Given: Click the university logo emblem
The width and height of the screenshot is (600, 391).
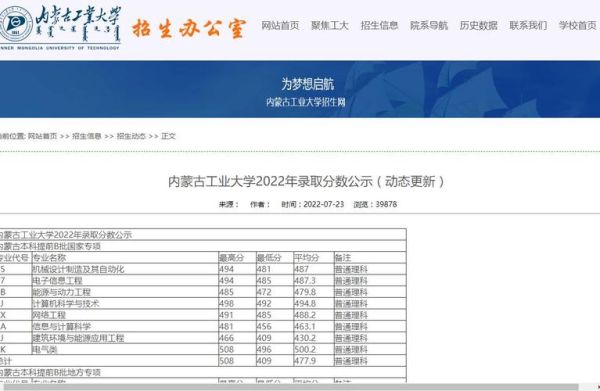Looking at the screenshot, I should (15, 24).
